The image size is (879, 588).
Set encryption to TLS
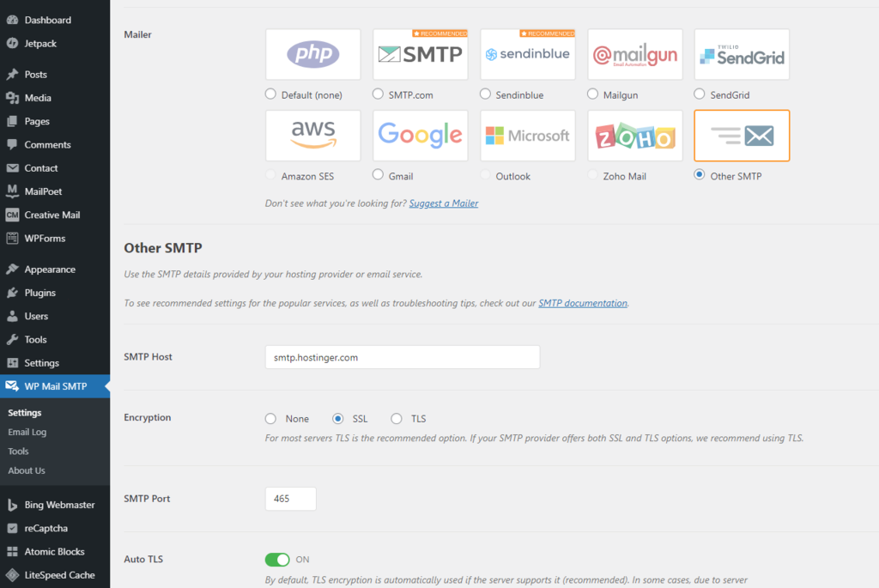(x=397, y=419)
